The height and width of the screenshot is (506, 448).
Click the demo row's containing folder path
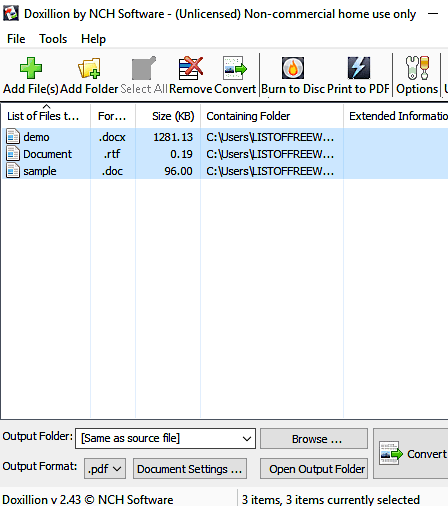270,137
